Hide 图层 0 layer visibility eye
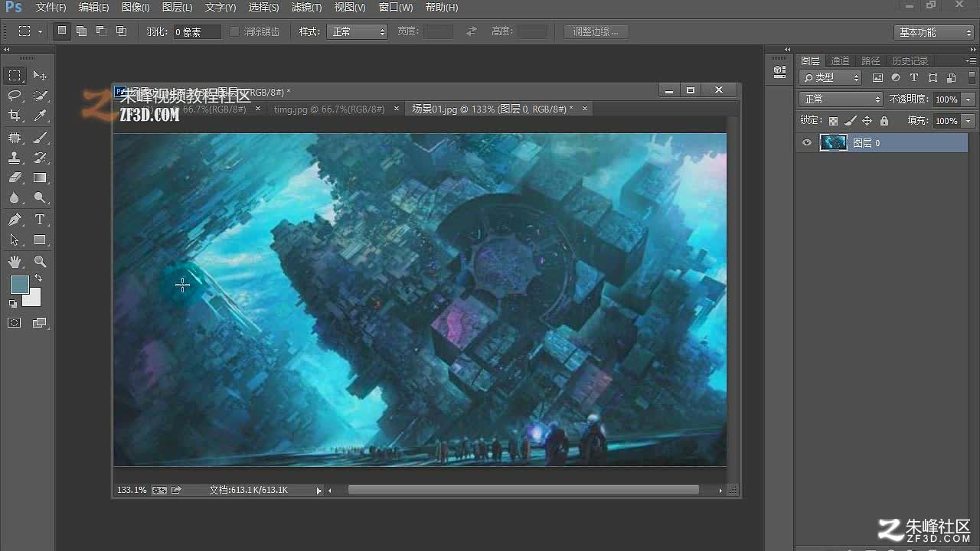The width and height of the screenshot is (980, 551). click(x=806, y=143)
